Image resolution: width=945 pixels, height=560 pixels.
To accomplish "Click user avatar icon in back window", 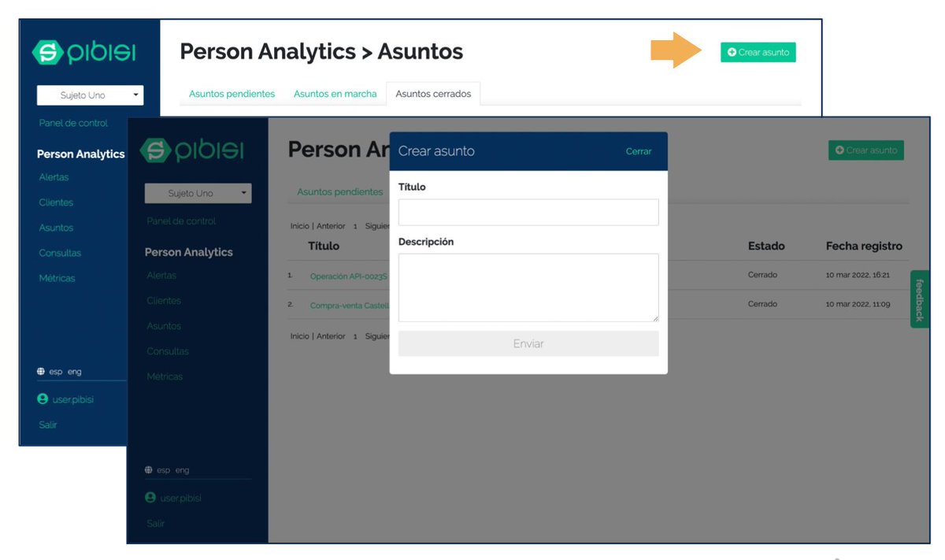I will pos(43,399).
